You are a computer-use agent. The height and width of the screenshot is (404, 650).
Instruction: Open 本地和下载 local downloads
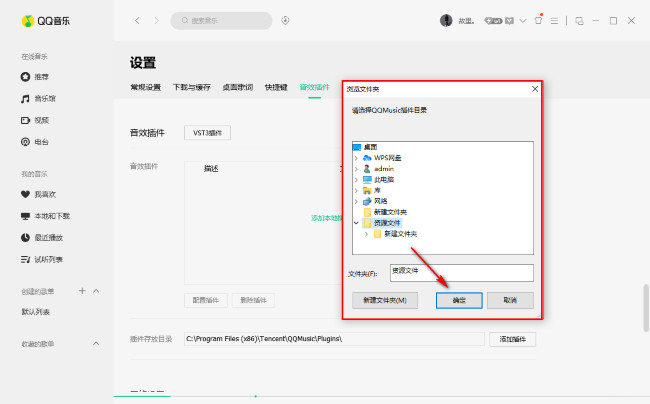(50, 216)
